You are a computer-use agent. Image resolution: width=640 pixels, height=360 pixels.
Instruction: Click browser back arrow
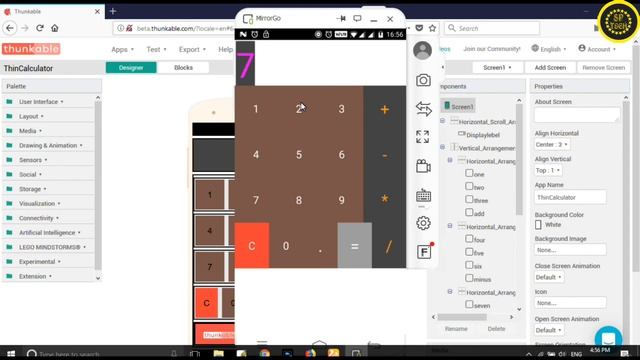click(x=10, y=28)
